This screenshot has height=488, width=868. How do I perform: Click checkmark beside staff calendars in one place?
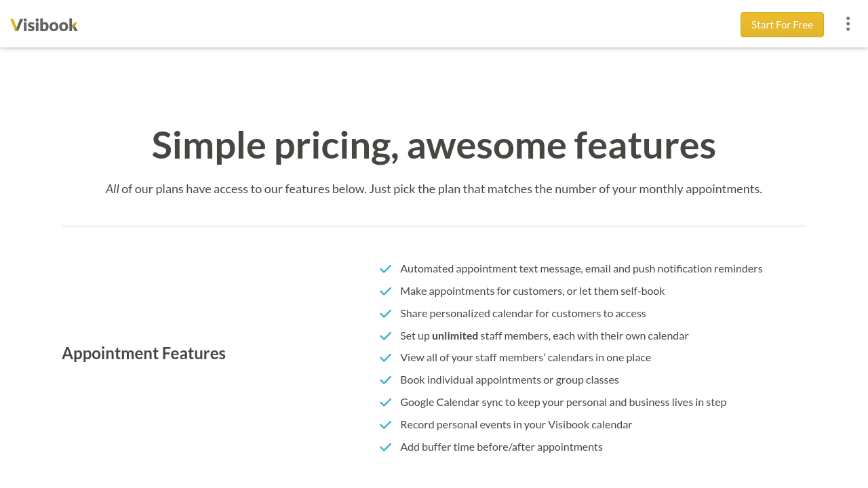[x=386, y=358]
